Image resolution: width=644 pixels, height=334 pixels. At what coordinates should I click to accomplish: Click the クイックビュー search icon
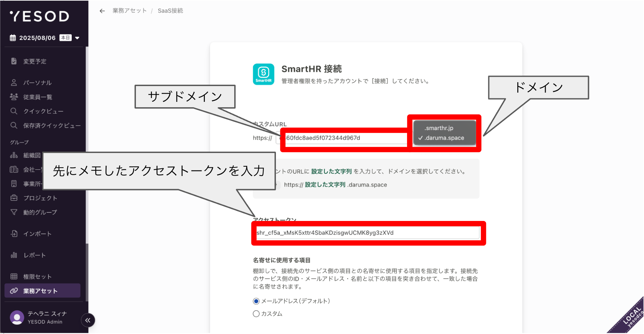pyautogui.click(x=14, y=111)
